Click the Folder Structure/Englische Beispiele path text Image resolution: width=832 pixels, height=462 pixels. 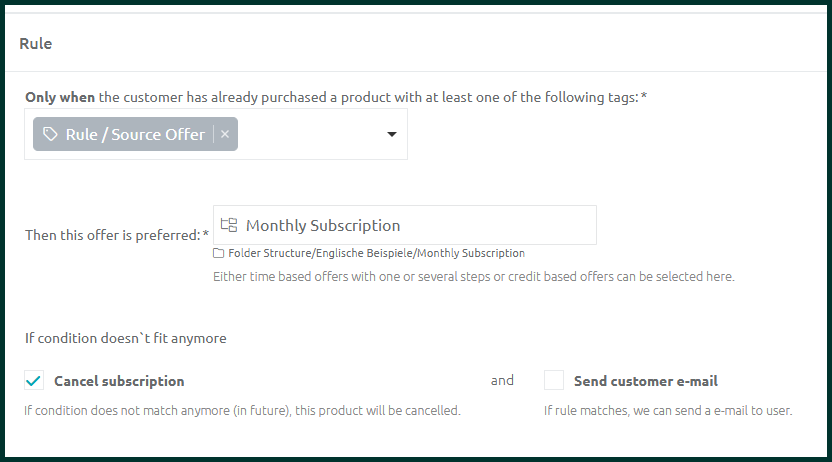click(x=376, y=253)
